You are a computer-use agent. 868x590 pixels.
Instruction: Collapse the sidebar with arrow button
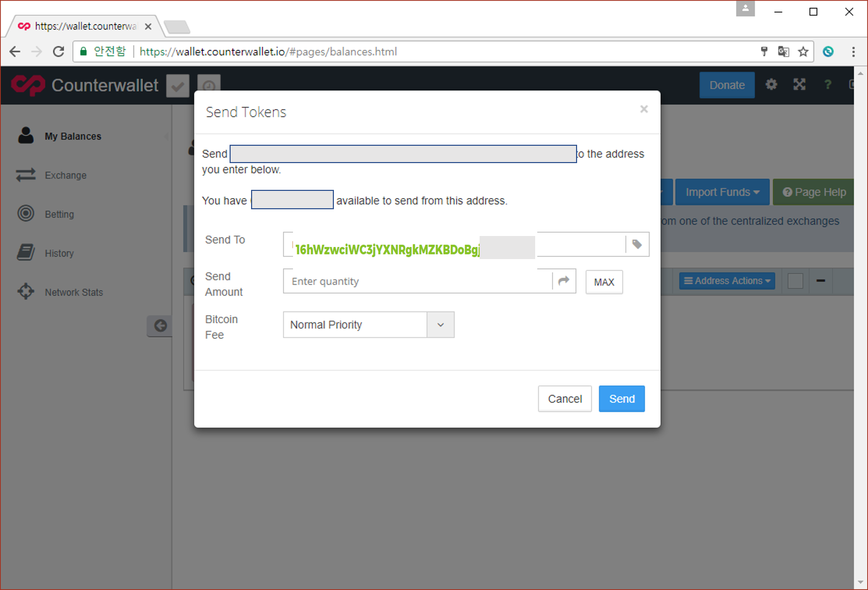pos(160,326)
